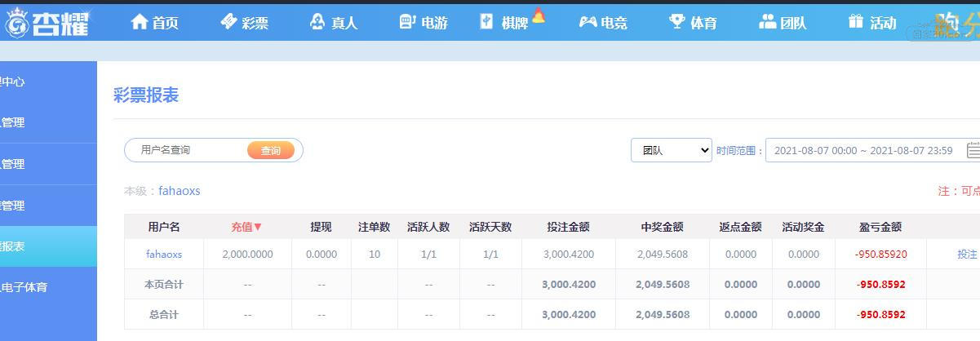Click the bell badge beside 棋牌
Image resolution: width=980 pixels, height=341 pixels.
538,15
